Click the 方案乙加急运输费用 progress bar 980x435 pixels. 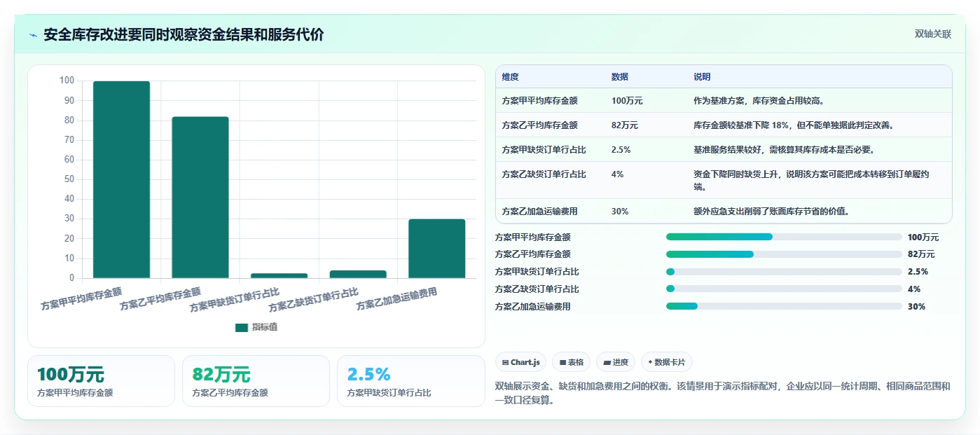[784, 306]
